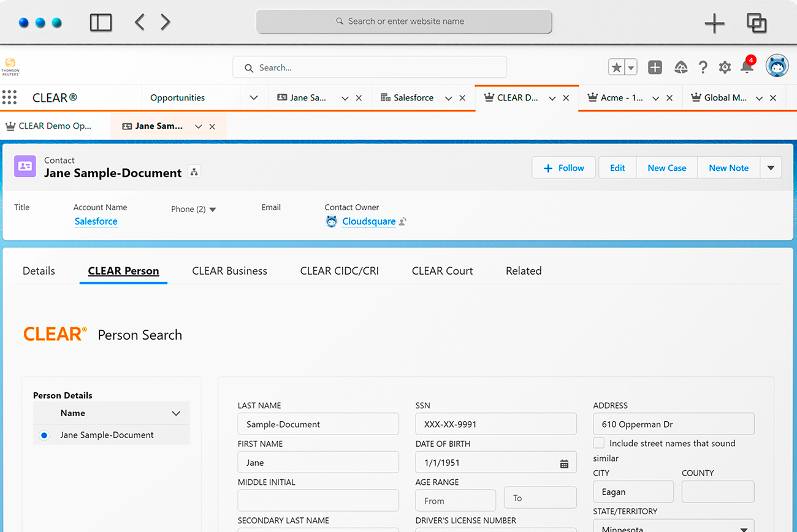Open the date of birth calendar picker
The height and width of the screenshot is (532, 797).
tap(564, 462)
